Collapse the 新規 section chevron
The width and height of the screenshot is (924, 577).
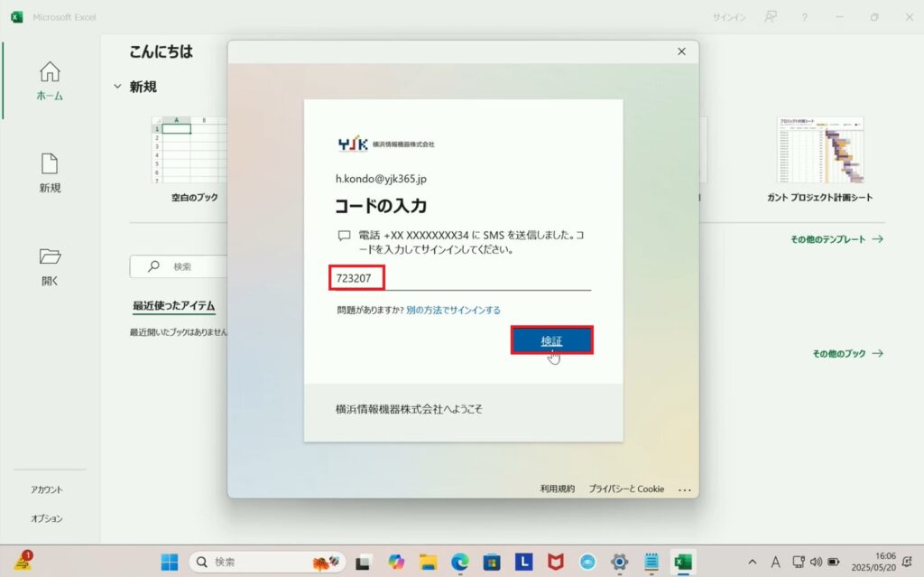[x=117, y=87]
